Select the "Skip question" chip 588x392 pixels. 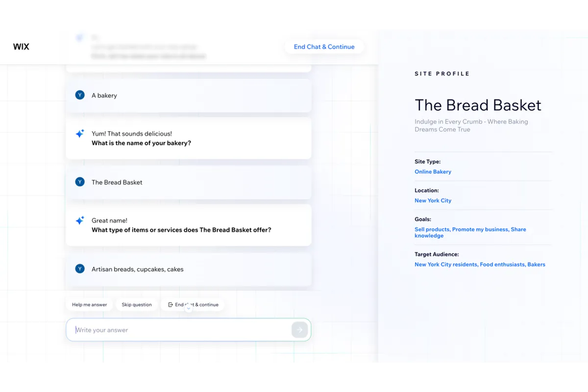[x=137, y=305]
